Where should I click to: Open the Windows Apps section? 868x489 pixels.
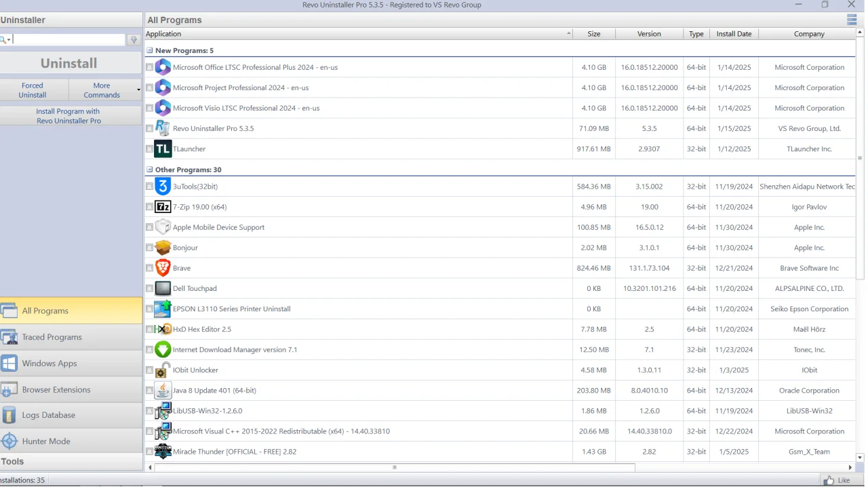(x=71, y=364)
